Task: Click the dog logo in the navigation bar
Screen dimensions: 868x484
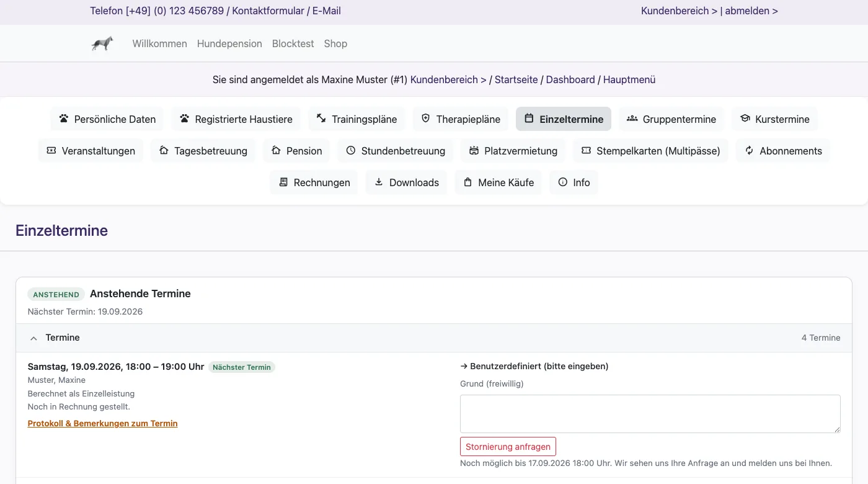Action: [x=102, y=43]
